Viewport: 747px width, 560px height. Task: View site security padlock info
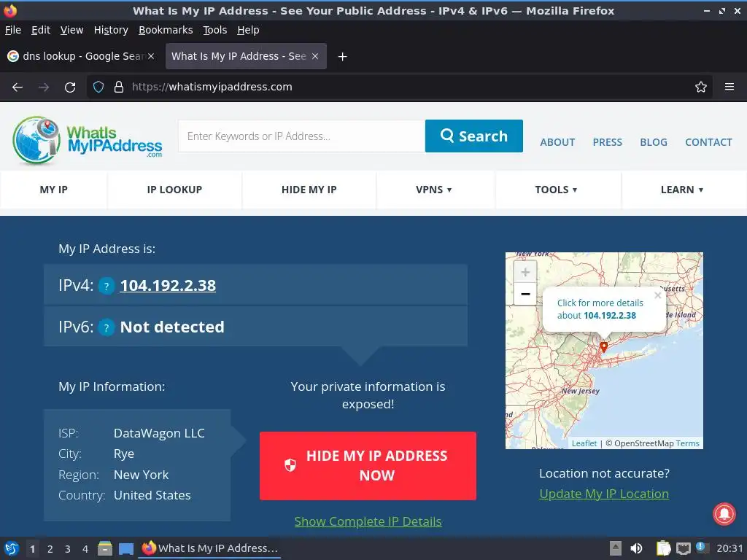point(119,87)
